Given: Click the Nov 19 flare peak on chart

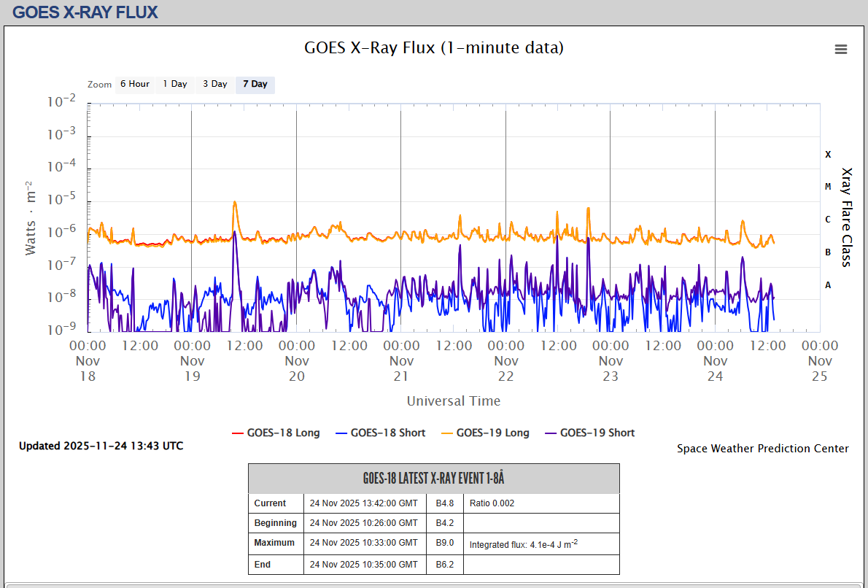Looking at the screenshot, I should pyautogui.click(x=234, y=203).
